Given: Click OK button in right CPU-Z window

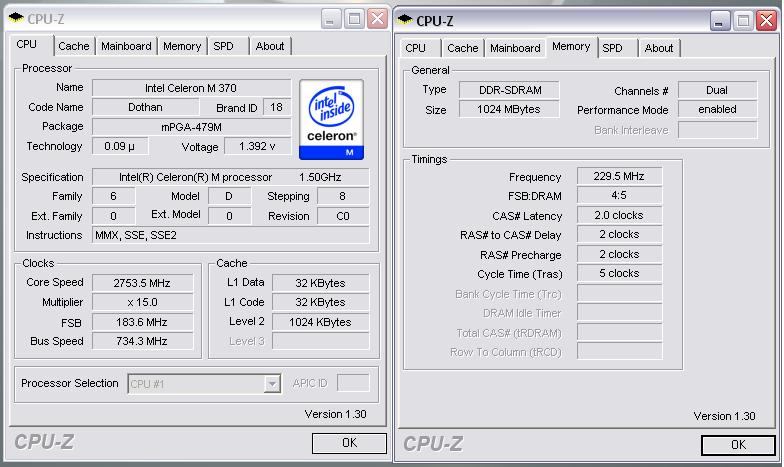Looking at the screenshot, I should 738,445.
